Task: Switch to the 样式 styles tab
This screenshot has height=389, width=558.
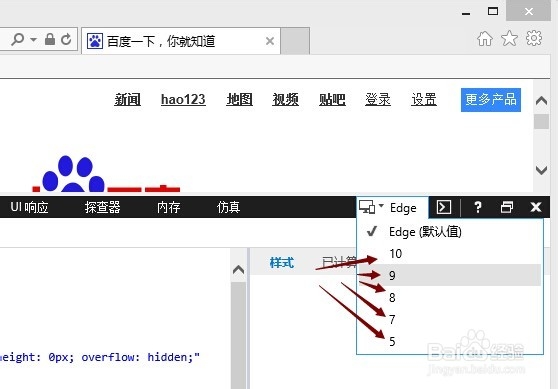Action: [x=281, y=263]
